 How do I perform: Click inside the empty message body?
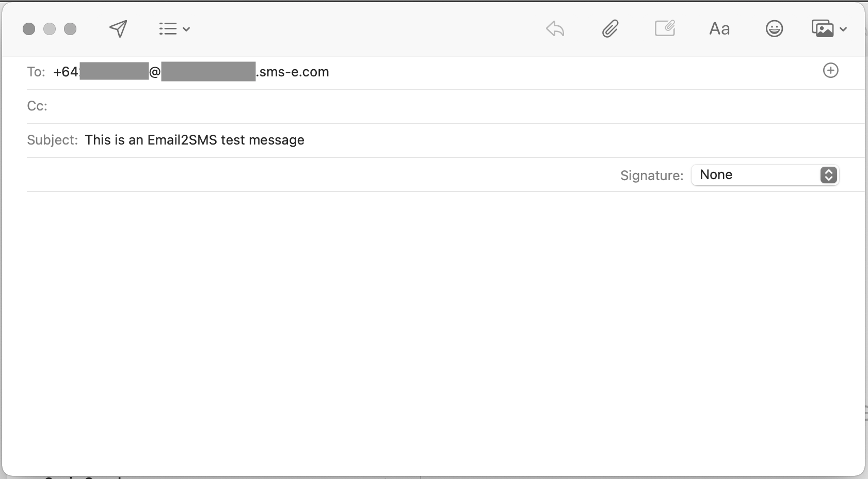(x=433, y=330)
